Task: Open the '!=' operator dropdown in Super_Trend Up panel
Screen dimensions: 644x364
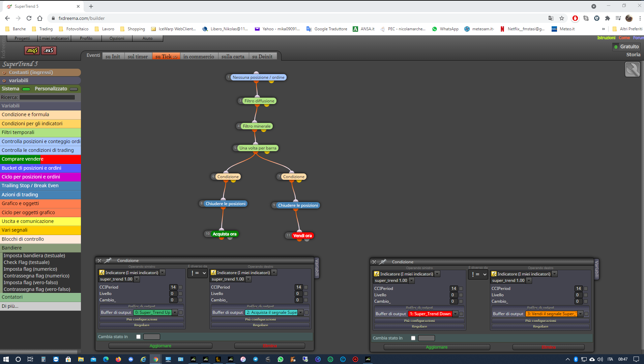Action: click(x=198, y=273)
